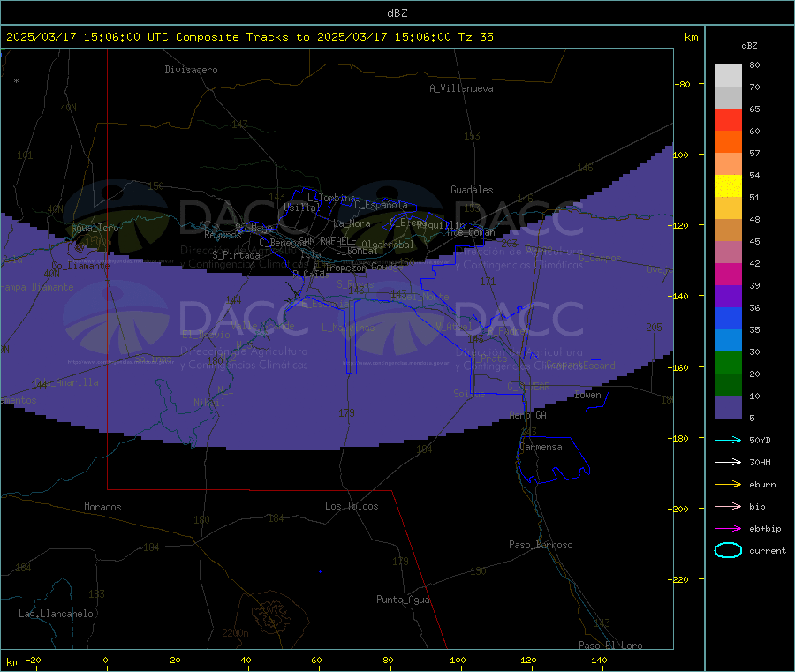Click the 'Los_Toldos' map label
The width and height of the screenshot is (795, 672).
click(x=352, y=506)
